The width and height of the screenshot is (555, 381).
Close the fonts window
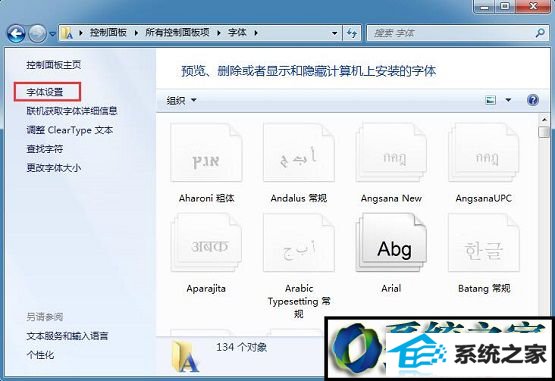[x=533, y=6]
